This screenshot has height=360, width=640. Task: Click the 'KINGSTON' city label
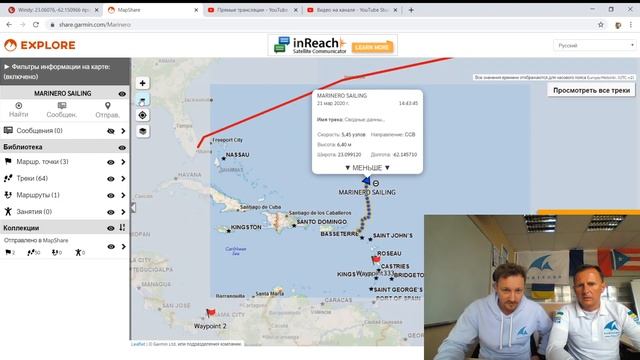(x=246, y=227)
